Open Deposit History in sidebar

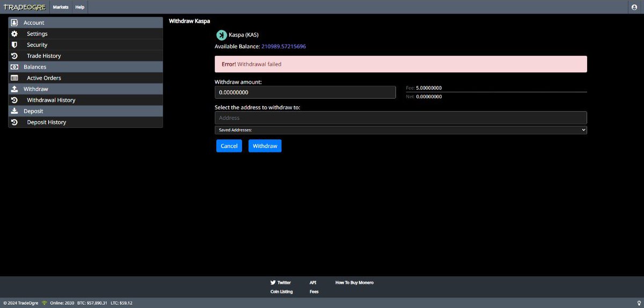click(x=85, y=122)
